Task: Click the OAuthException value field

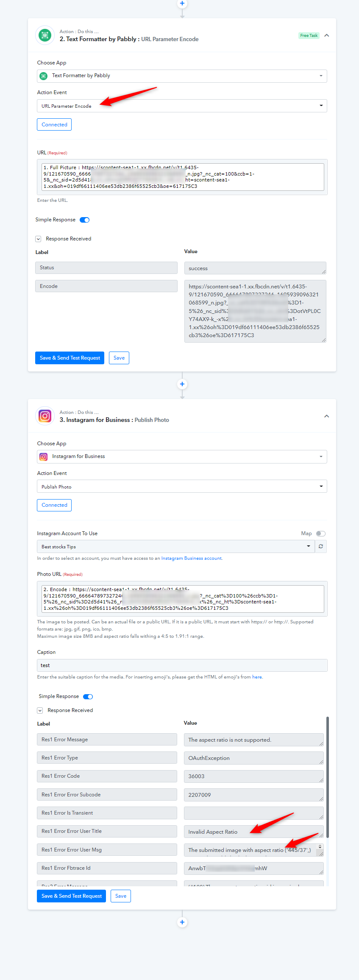Action: click(254, 758)
